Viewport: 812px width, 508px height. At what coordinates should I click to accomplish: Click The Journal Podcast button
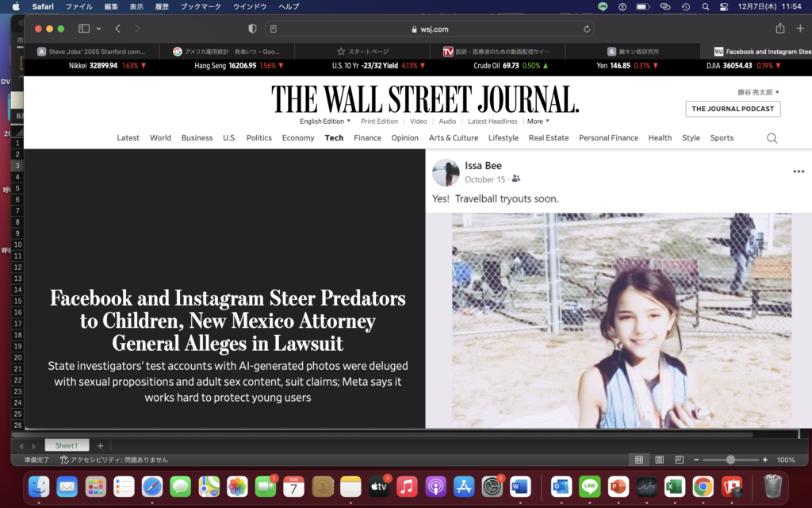pos(733,109)
